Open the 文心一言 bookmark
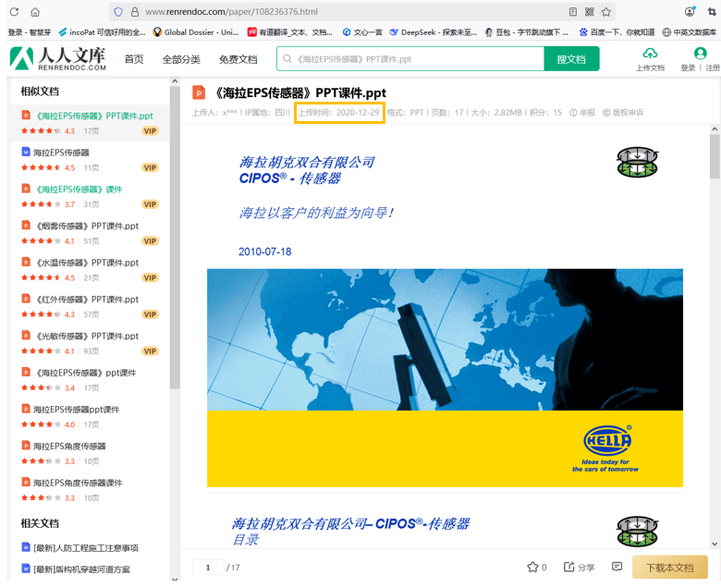The width and height of the screenshot is (721, 588). tap(362, 32)
